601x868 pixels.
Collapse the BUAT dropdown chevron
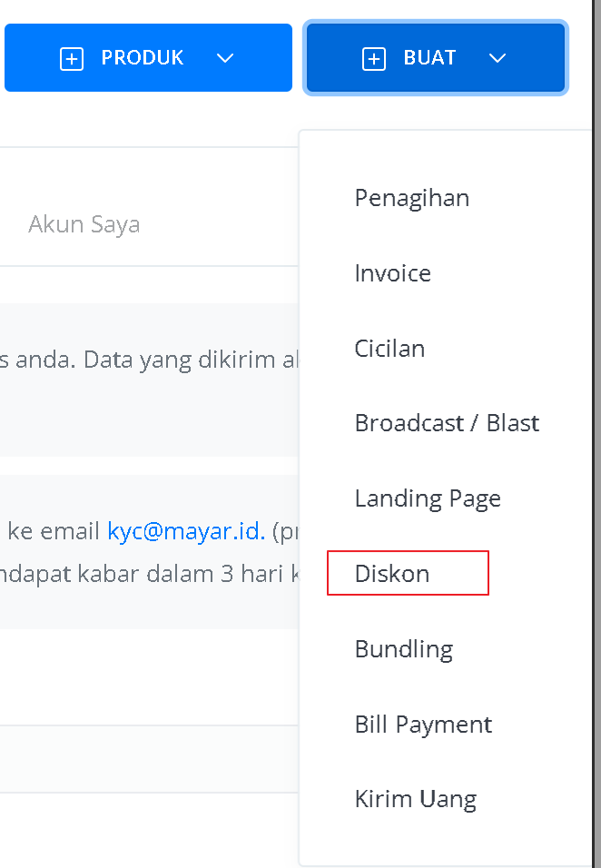click(498, 58)
